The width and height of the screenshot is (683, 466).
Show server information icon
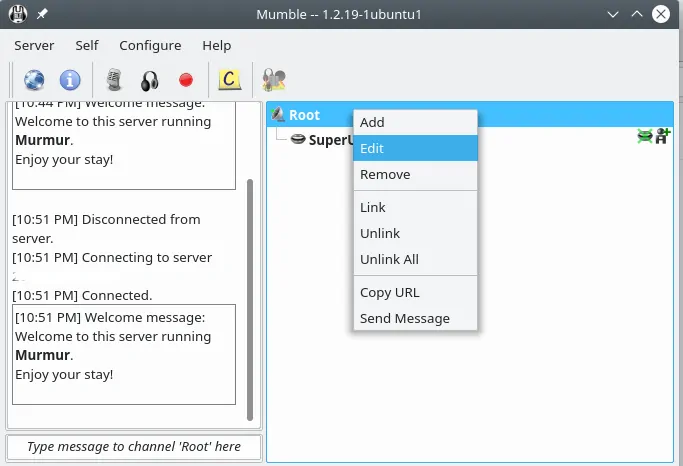point(70,80)
